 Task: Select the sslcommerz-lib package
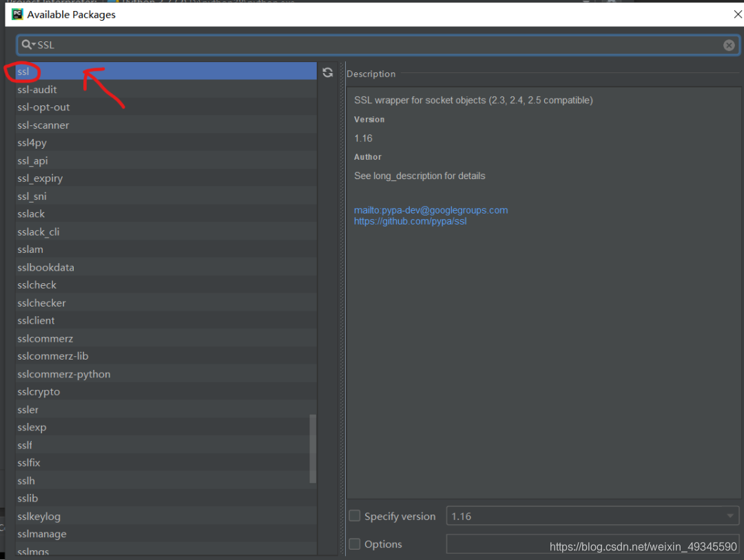coord(166,356)
